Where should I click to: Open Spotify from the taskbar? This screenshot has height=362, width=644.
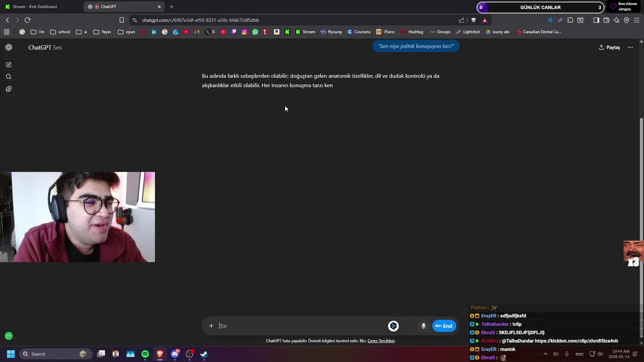tap(145, 354)
